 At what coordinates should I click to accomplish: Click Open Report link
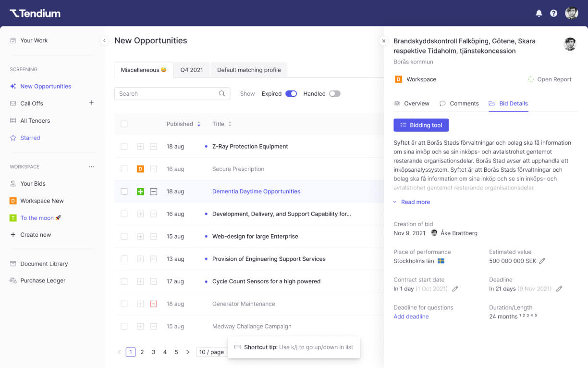click(x=550, y=79)
